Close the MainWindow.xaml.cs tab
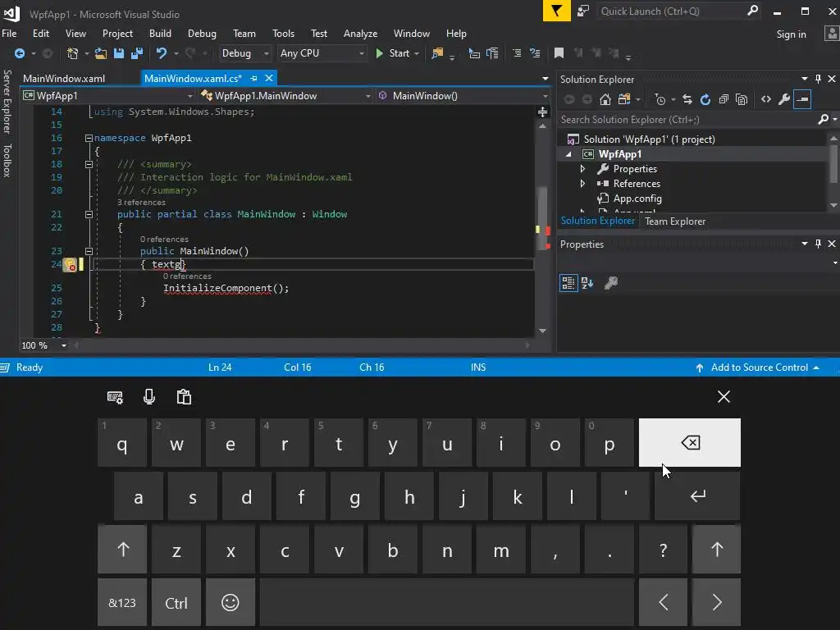This screenshot has width=840, height=630. 269,78
